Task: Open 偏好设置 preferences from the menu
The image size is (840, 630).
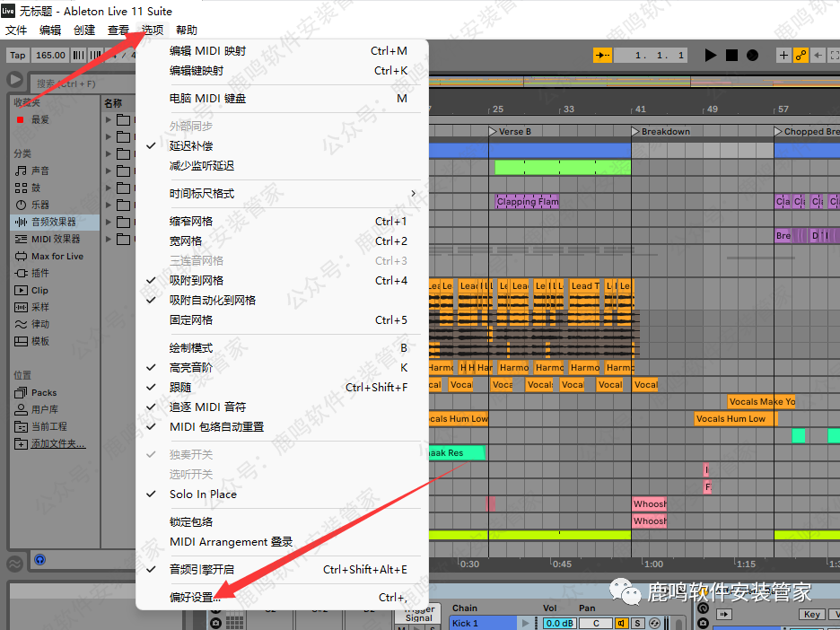Action: [195, 598]
